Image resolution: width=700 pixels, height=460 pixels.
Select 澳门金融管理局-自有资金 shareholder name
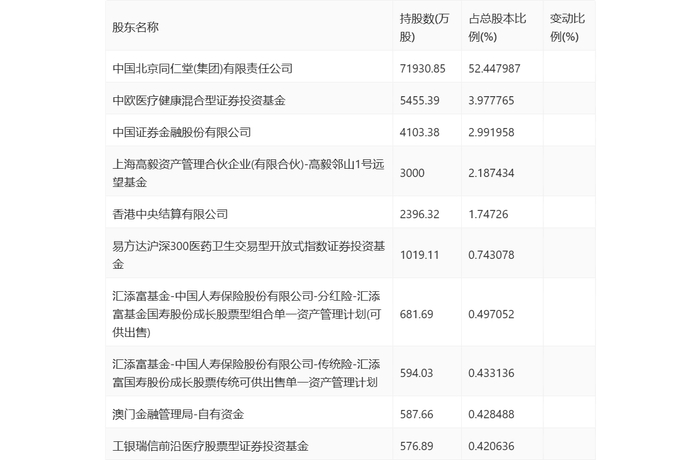point(178,414)
